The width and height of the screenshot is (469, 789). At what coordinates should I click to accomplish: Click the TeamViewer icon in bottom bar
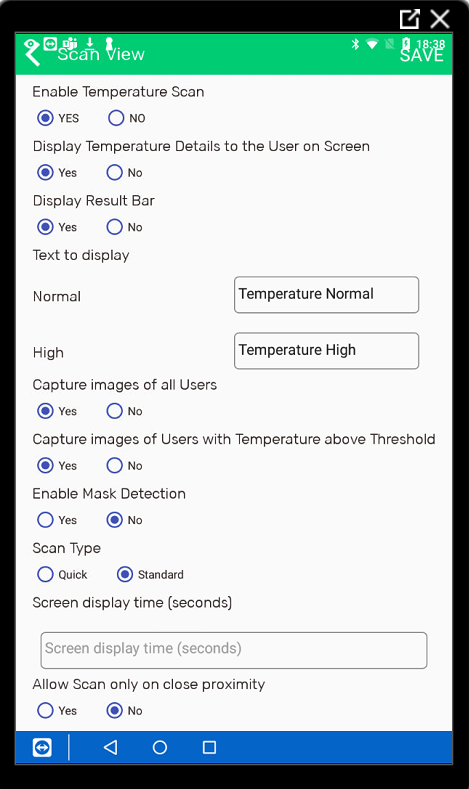click(x=42, y=747)
